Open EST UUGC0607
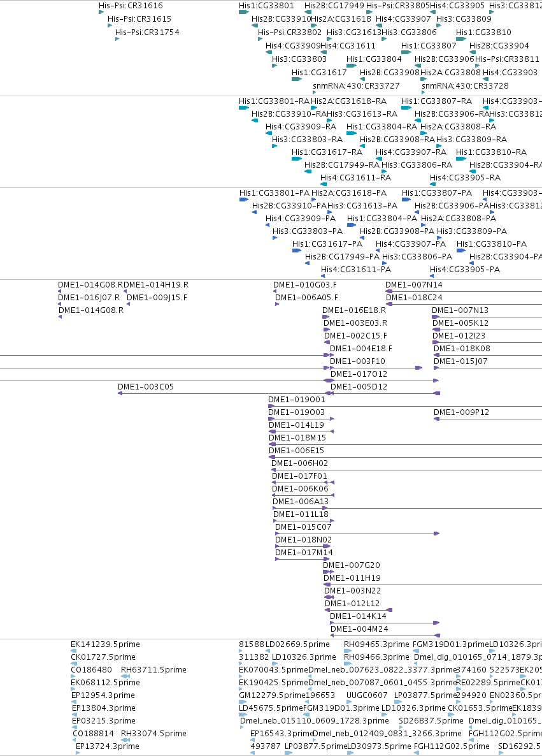Screen dimensions: 542x756 tap(367, 696)
